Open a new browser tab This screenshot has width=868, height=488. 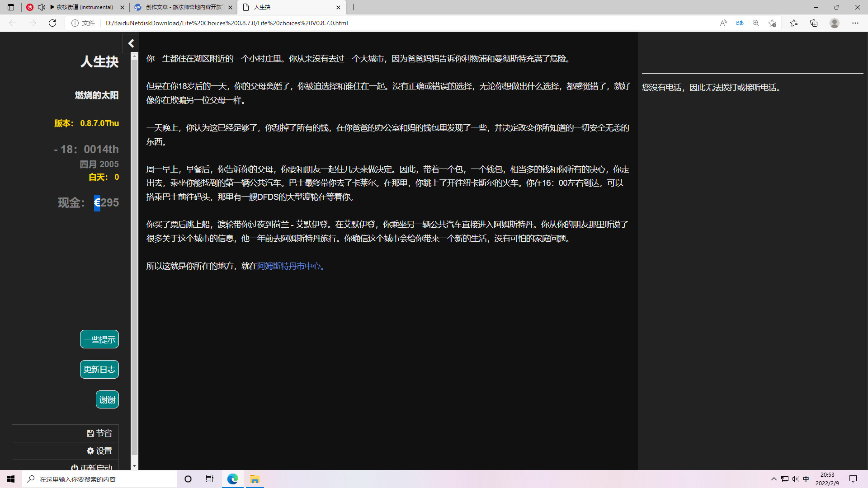354,7
